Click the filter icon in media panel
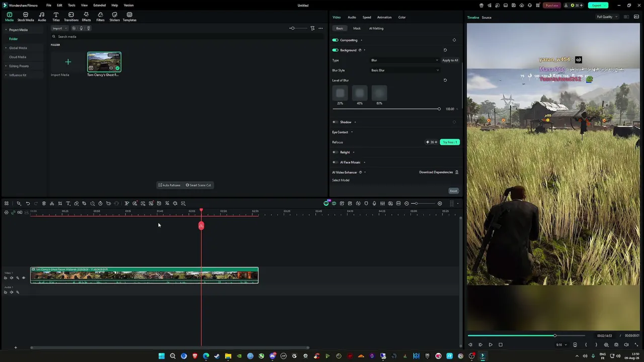Image resolution: width=644 pixels, height=362 pixels. pyautogui.click(x=312, y=28)
